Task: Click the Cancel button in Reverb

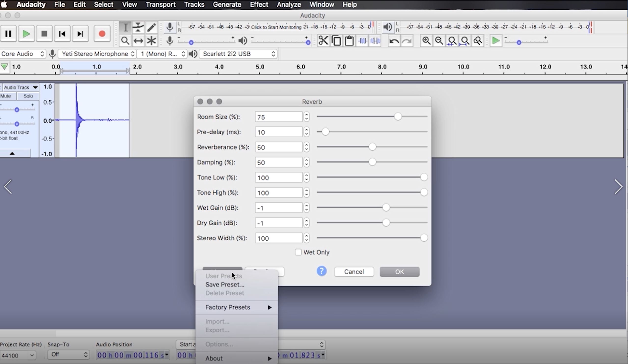Action: pos(354,272)
